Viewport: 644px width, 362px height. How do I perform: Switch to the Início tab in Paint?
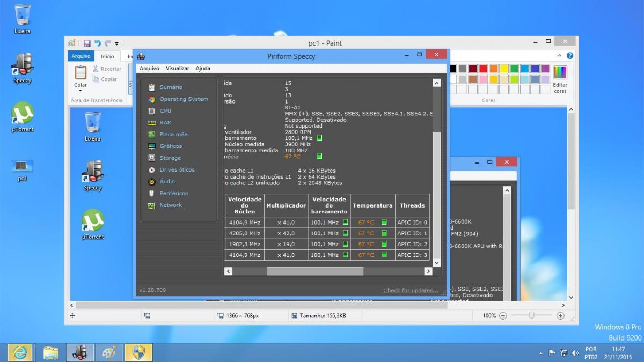click(107, 56)
